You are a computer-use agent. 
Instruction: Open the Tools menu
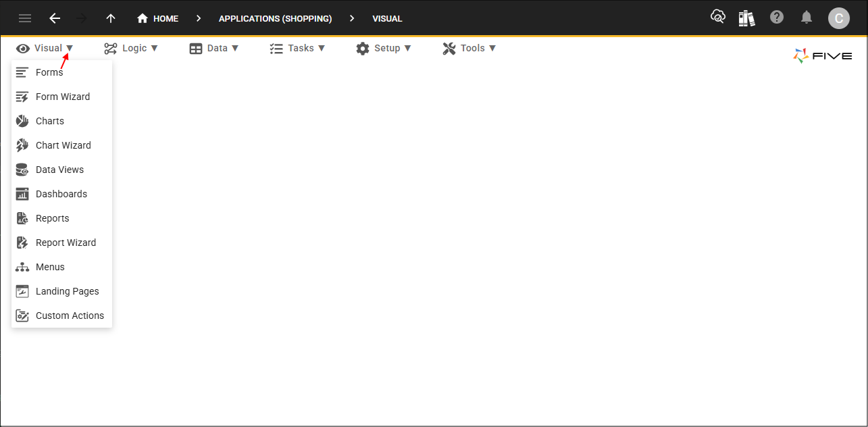tap(469, 48)
